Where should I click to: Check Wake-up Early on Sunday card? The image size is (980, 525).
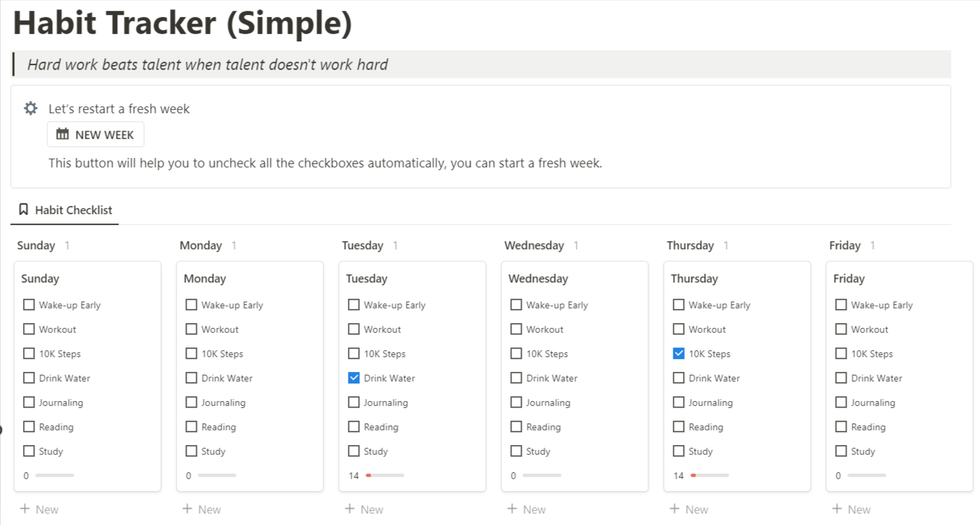[x=28, y=305]
